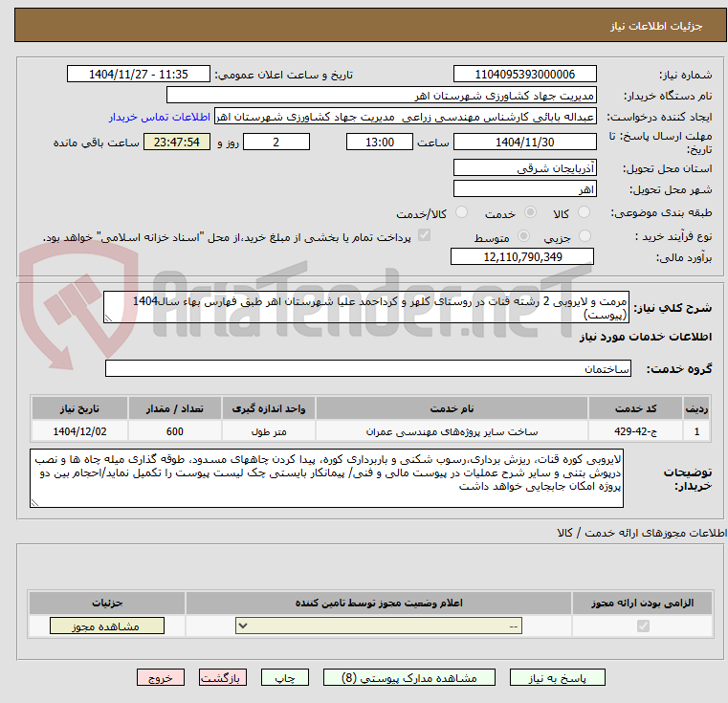728x703 pixels.
Task: Click the delivery city field اهر
Action: (524, 189)
